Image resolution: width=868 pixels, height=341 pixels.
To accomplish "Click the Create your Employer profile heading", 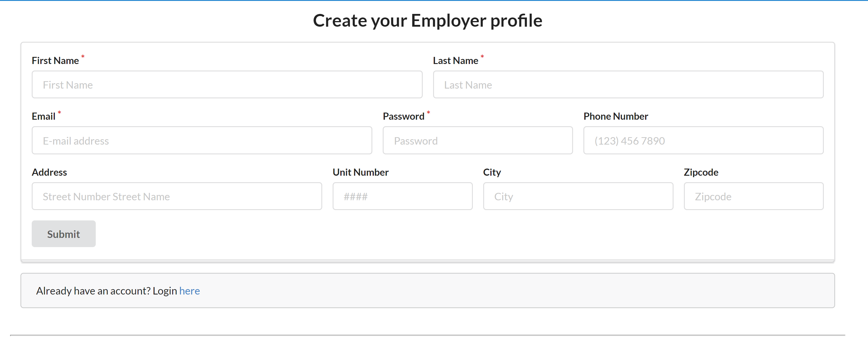I will click(x=427, y=20).
